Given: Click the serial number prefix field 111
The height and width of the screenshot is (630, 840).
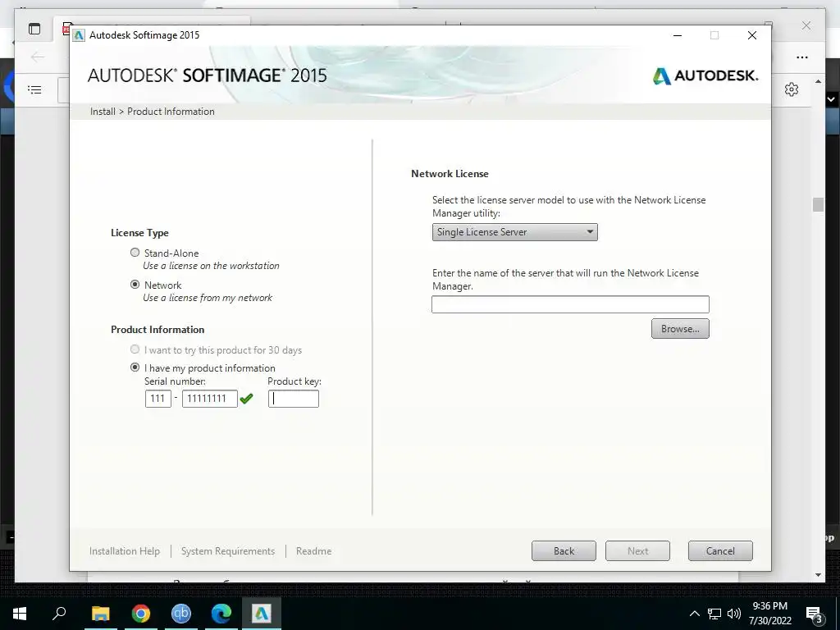Looking at the screenshot, I should 158,399.
